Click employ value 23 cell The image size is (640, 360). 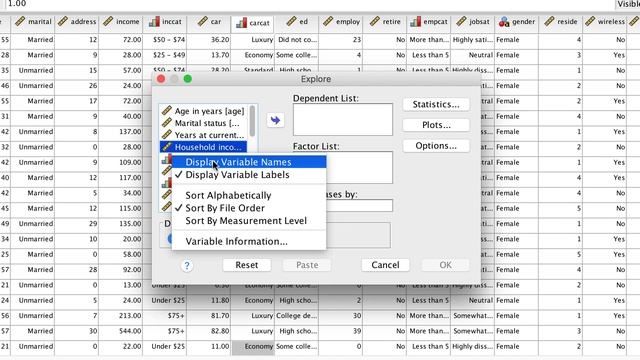click(341, 40)
